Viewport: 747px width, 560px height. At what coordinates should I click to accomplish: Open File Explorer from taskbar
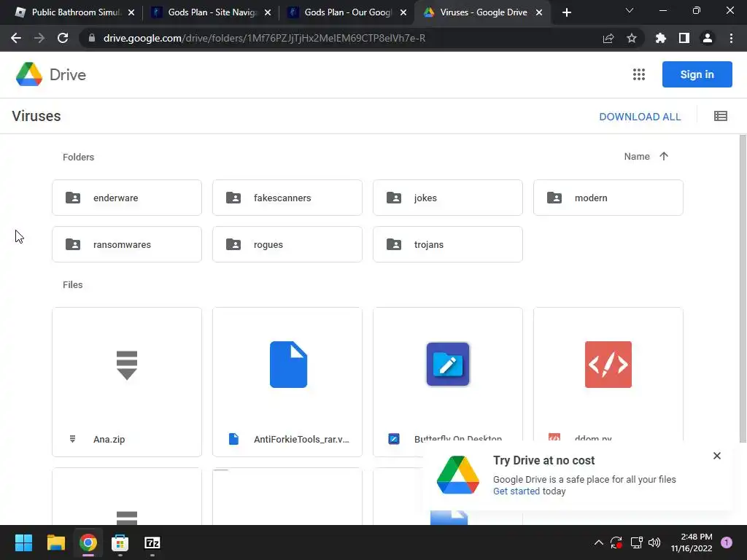[x=55, y=542]
